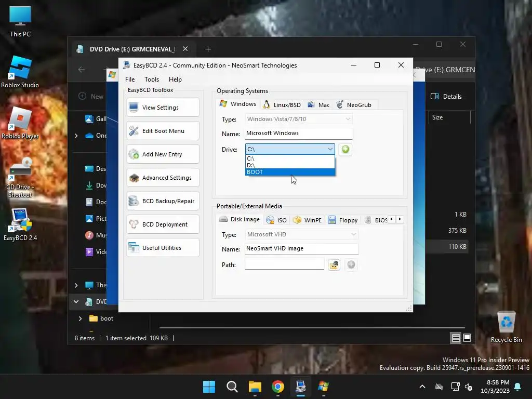Viewport: 532px width, 399px height.
Task: Open This PC desktop icon
Action: tap(20, 21)
